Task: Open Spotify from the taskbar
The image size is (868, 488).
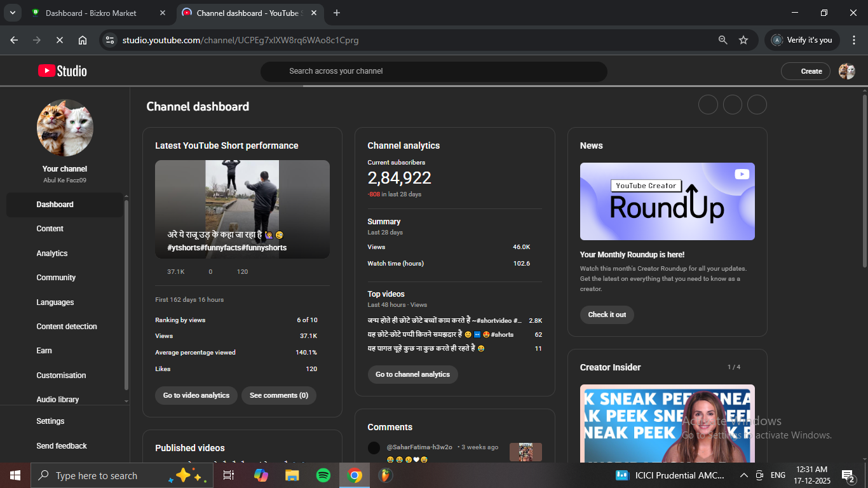Action: (x=323, y=475)
